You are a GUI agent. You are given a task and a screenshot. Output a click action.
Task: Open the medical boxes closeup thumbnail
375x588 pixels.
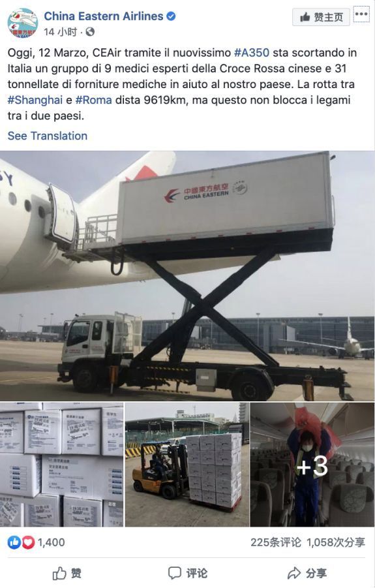62,465
